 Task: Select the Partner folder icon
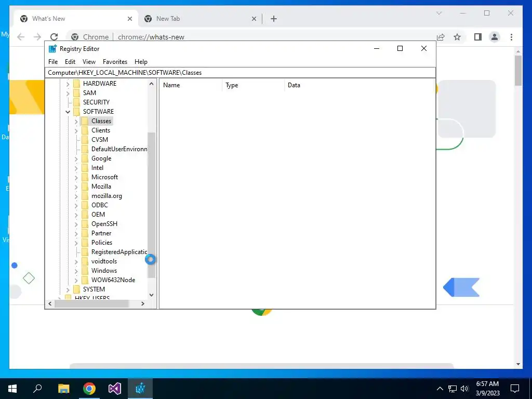coord(85,233)
